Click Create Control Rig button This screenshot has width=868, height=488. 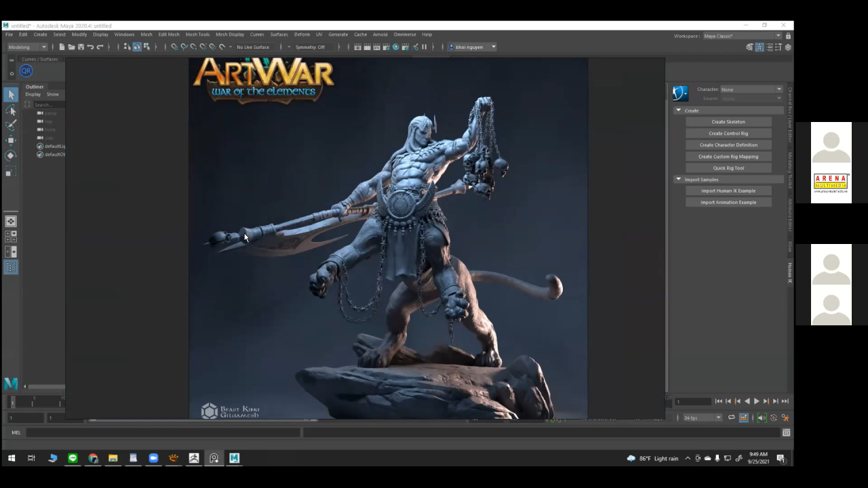coord(728,134)
